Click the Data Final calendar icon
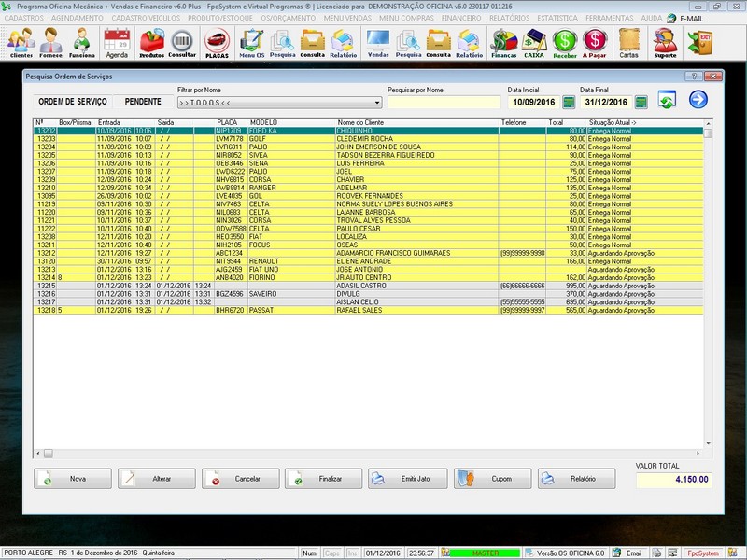The height and width of the screenshot is (560, 747). [641, 102]
